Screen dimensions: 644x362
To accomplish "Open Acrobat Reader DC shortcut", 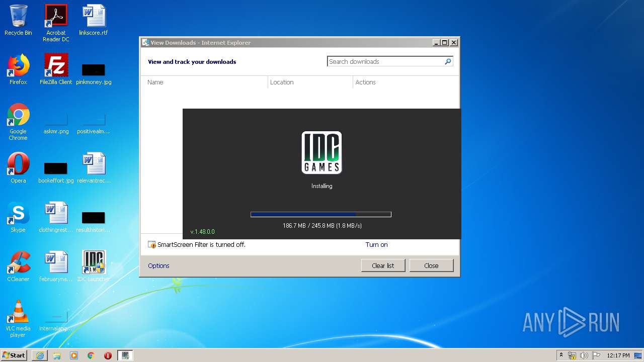I will point(56,23).
